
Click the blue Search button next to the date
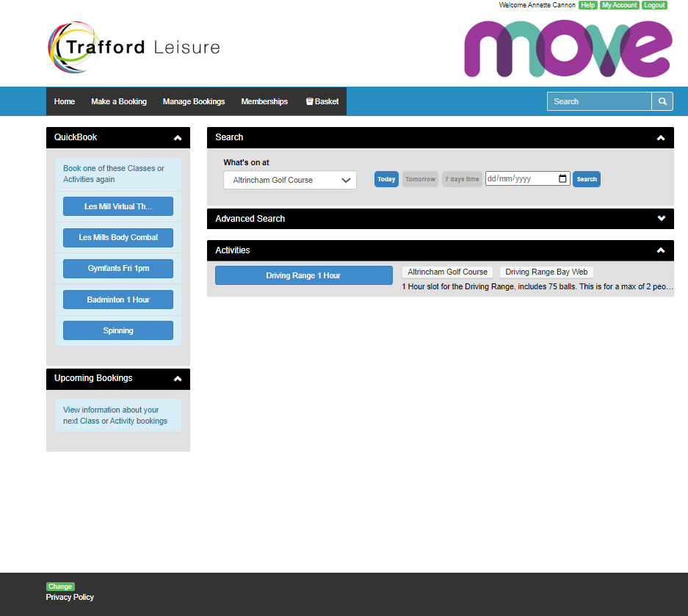pyautogui.click(x=587, y=179)
